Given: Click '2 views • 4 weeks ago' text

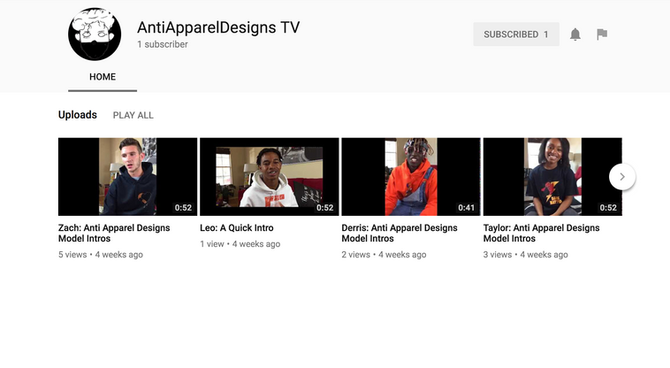Looking at the screenshot, I should tap(384, 255).
